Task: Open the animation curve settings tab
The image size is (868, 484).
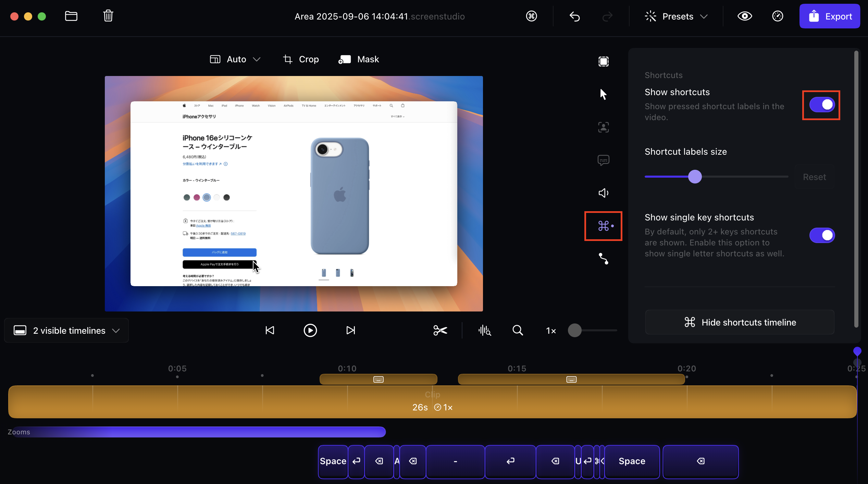Action: coord(603,259)
